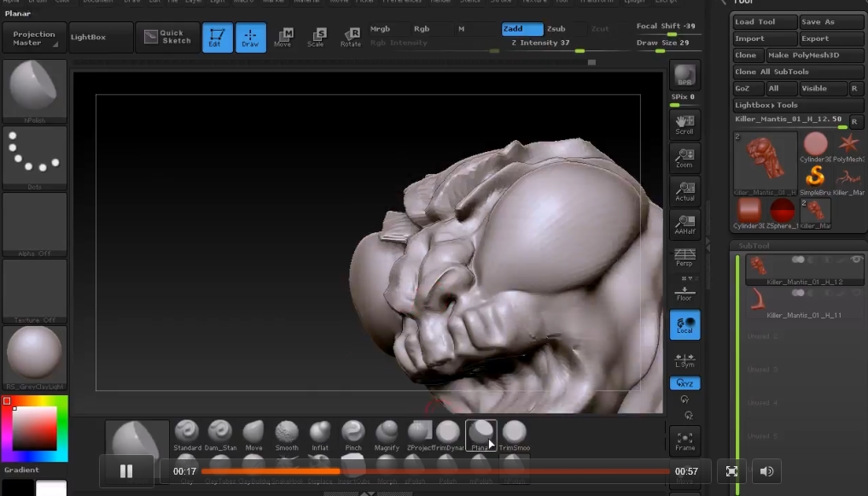Toggle Draw mode

(x=250, y=37)
